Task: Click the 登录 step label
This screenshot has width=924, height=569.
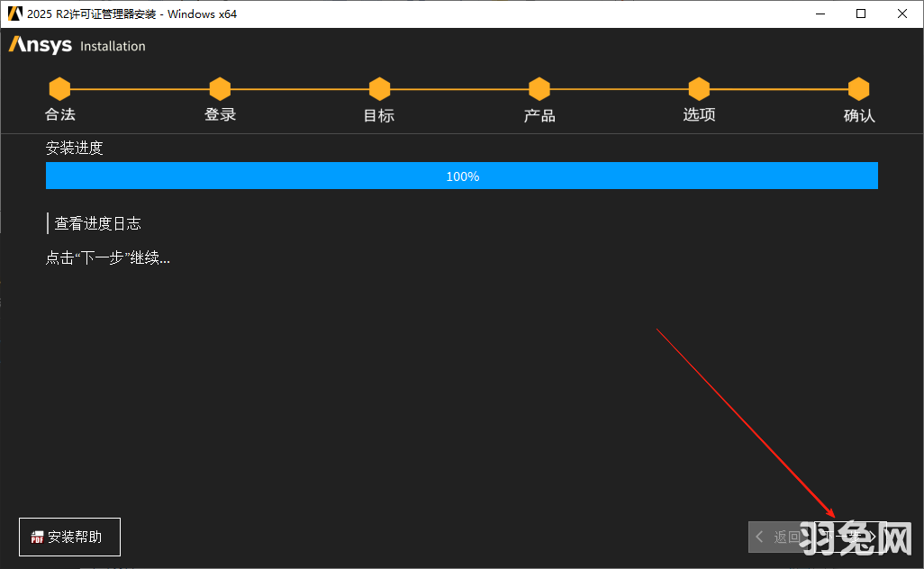Action: [220, 114]
